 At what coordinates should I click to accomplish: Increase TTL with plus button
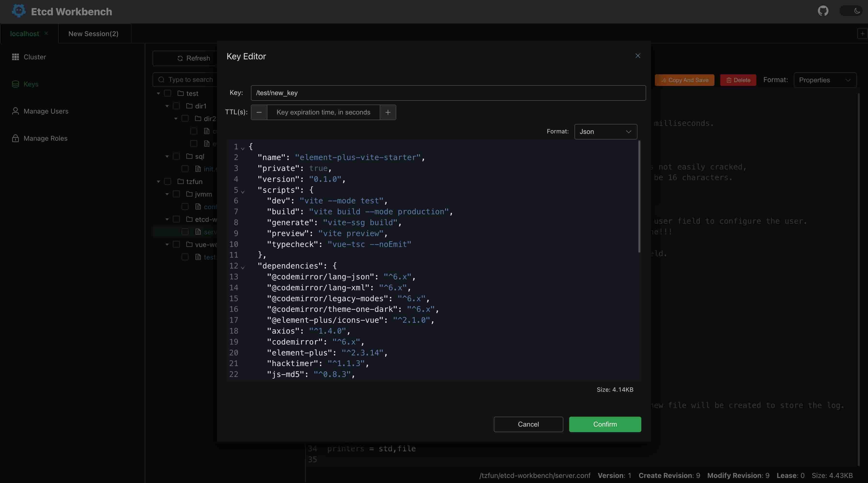[388, 112]
